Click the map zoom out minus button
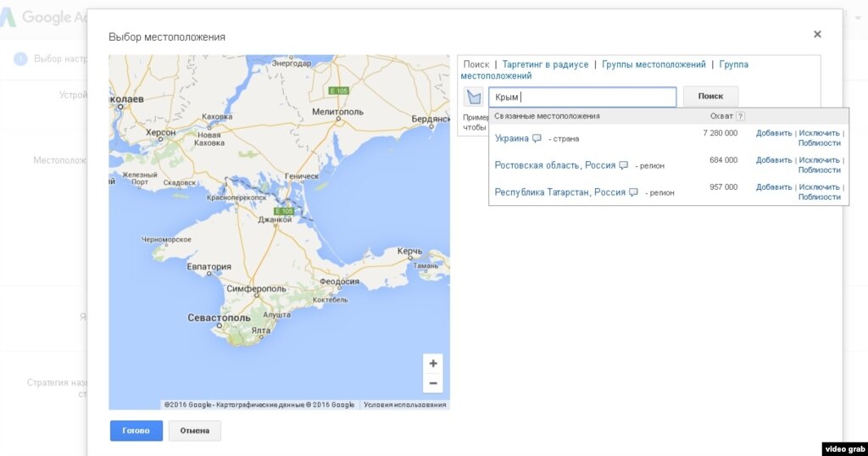Screen dimensions: 868x456 [x=433, y=383]
